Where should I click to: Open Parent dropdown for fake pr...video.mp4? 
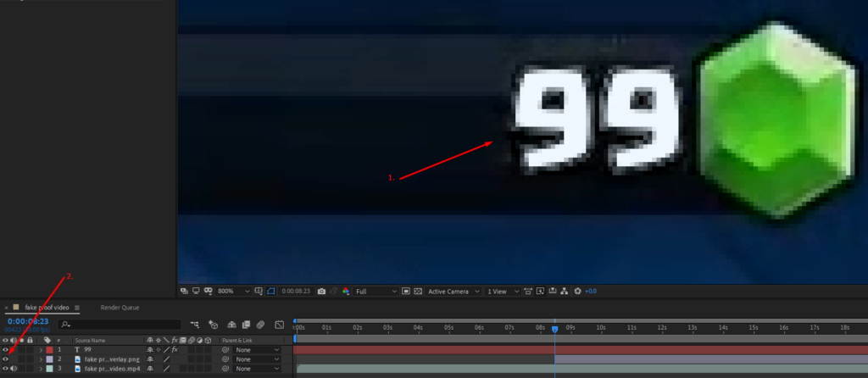click(257, 368)
